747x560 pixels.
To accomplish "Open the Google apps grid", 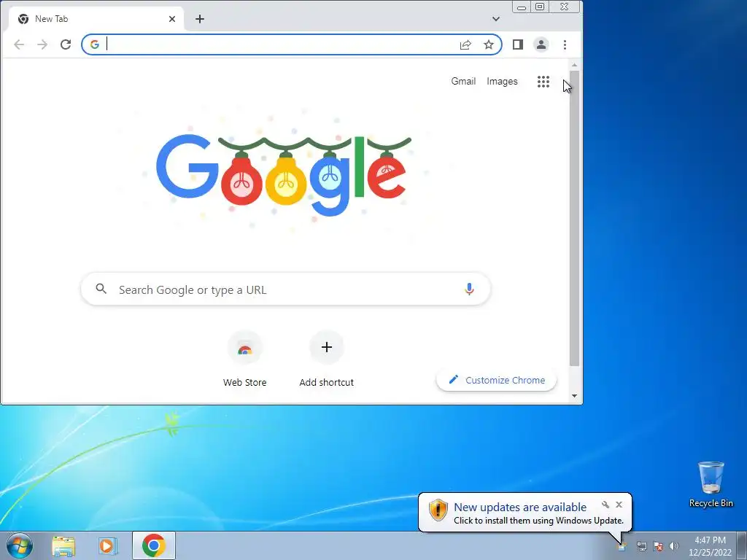I will 543,82.
